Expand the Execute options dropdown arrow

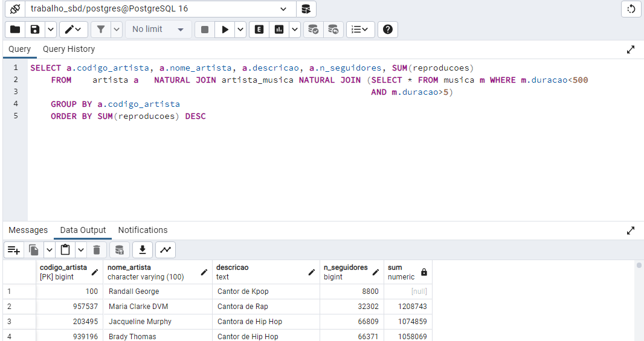click(x=240, y=30)
